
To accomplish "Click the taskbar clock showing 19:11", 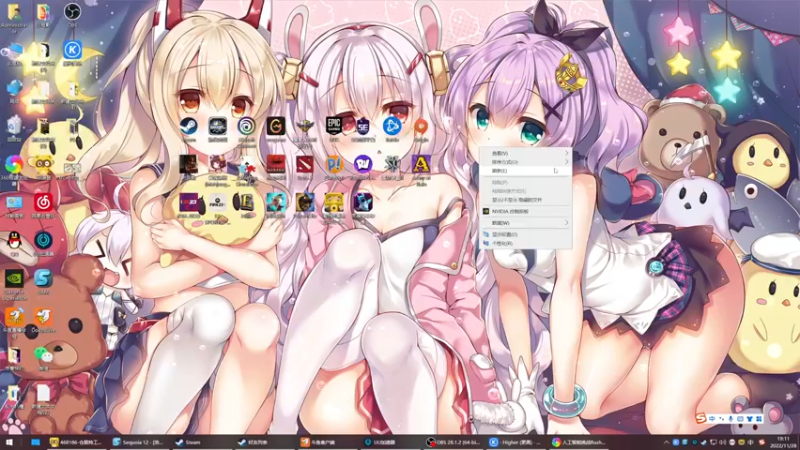I will (783, 442).
